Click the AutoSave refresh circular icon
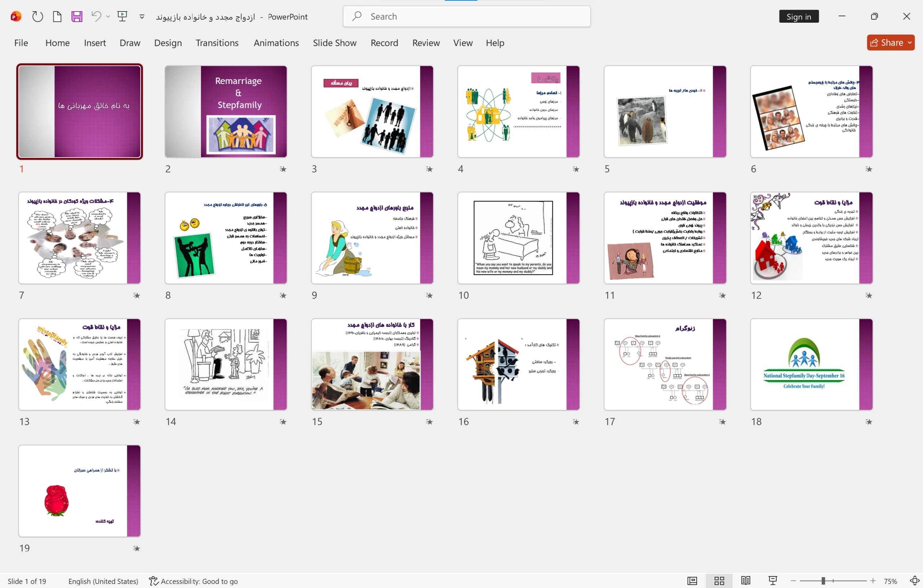Screen dimensions: 923x588 pyautogui.click(x=37, y=17)
